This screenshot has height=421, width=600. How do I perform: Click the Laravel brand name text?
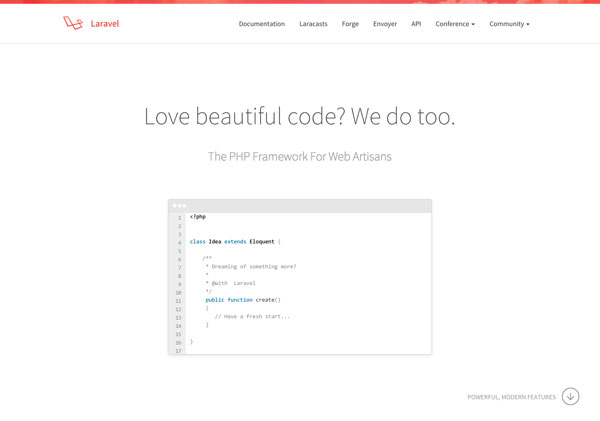[x=104, y=24]
